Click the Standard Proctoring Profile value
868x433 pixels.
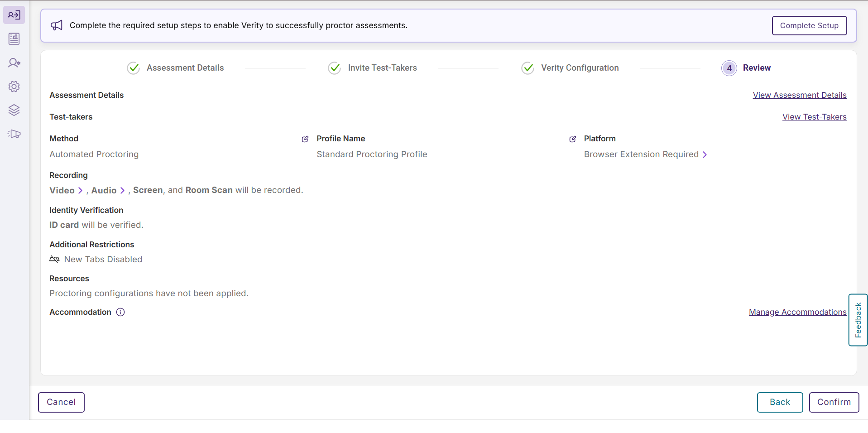(372, 154)
